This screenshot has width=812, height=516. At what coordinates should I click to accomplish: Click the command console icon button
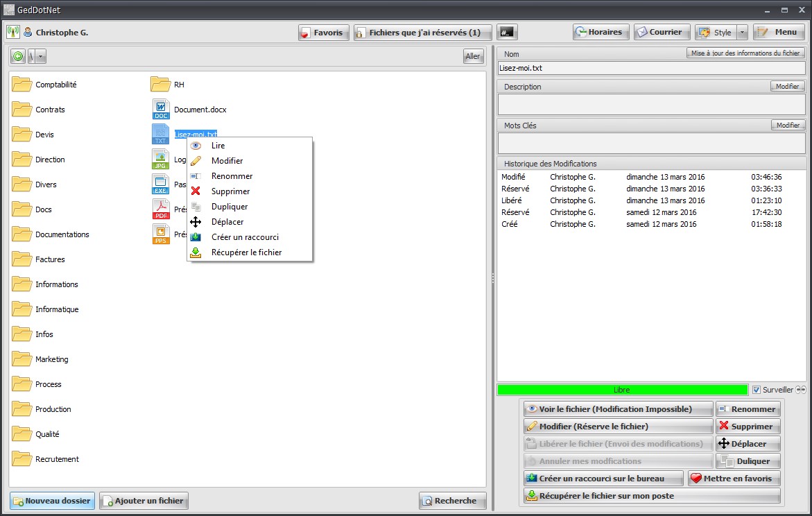(x=506, y=32)
